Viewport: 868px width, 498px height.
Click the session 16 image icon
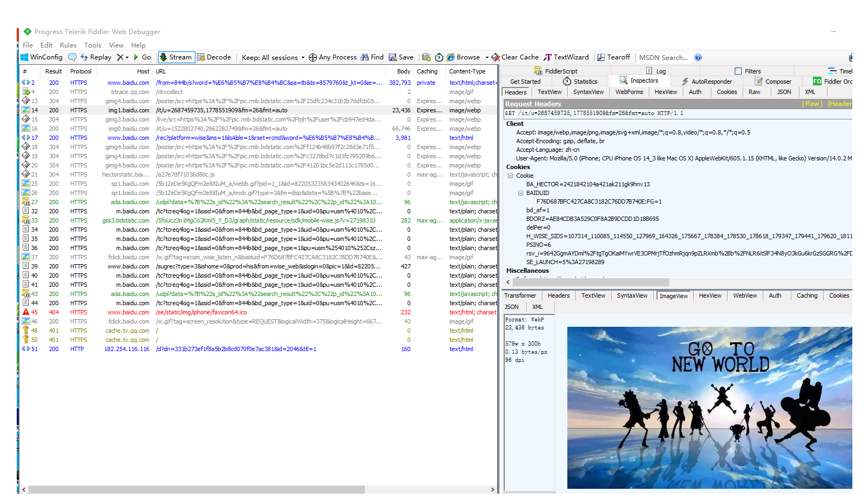point(25,129)
